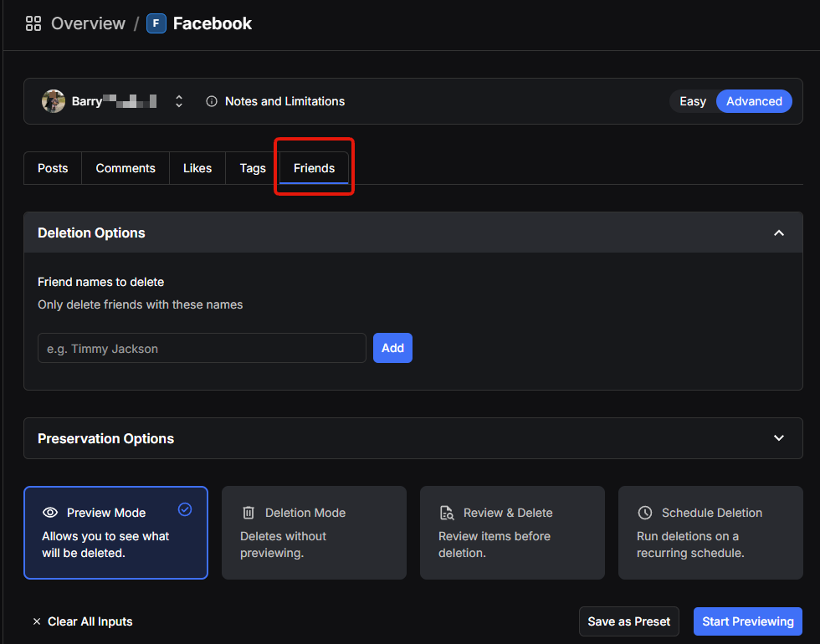820x644 pixels.
Task: Click Barry's profile avatar
Action: [54, 101]
